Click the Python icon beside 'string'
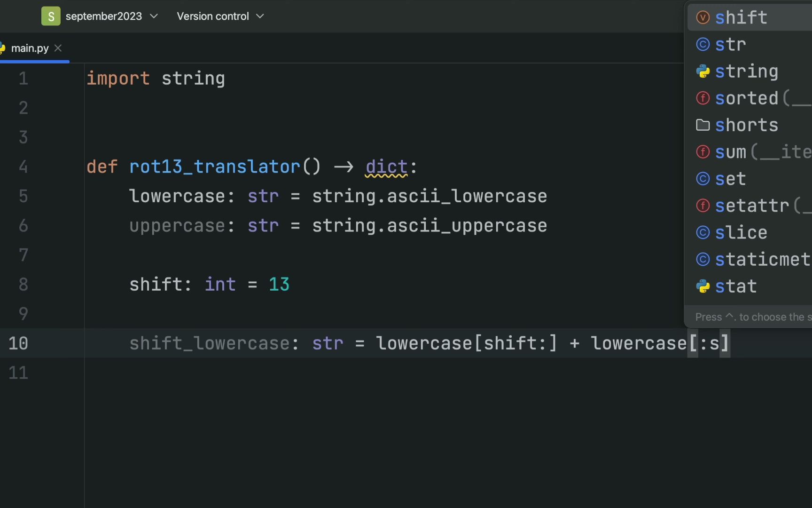The width and height of the screenshot is (812, 508). click(703, 71)
